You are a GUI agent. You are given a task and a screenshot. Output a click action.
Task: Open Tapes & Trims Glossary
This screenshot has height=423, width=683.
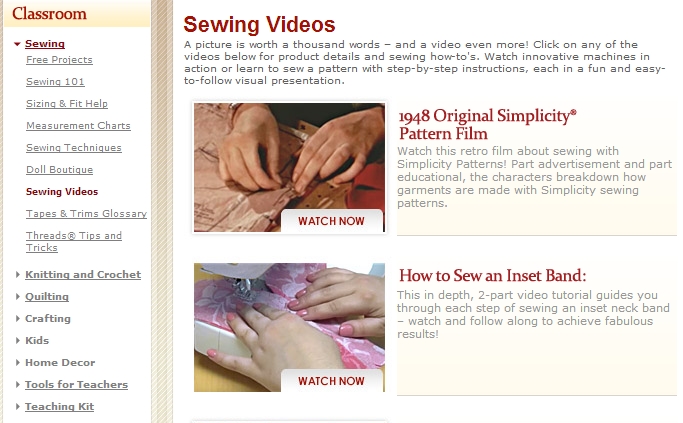click(x=86, y=213)
